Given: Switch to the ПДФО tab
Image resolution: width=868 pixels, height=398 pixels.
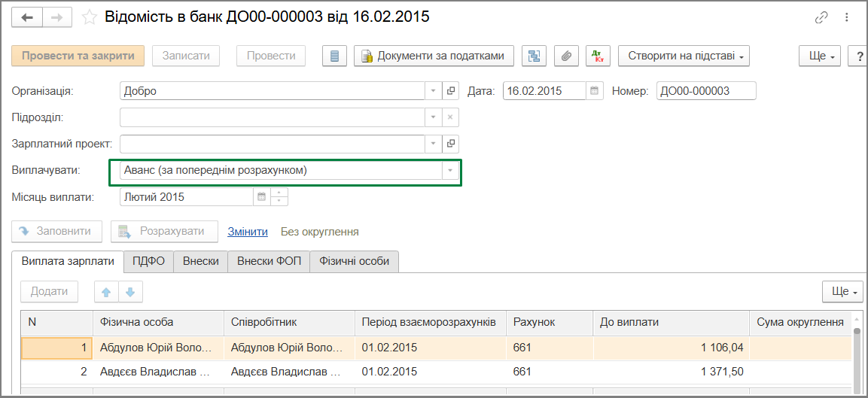Looking at the screenshot, I should click(149, 261).
